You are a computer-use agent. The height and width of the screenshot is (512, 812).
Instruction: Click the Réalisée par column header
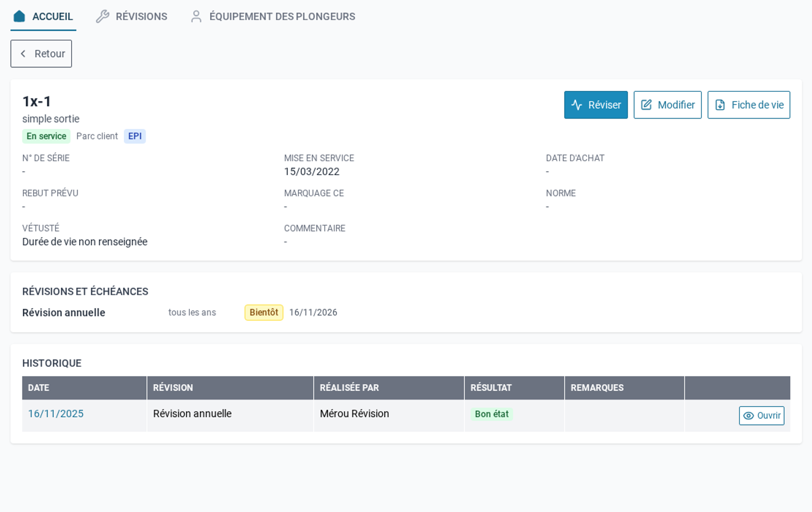[x=389, y=388]
